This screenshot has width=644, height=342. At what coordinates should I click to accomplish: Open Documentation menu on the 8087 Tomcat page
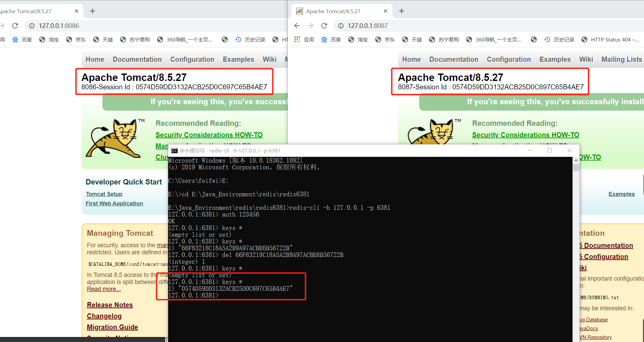pyautogui.click(x=454, y=59)
